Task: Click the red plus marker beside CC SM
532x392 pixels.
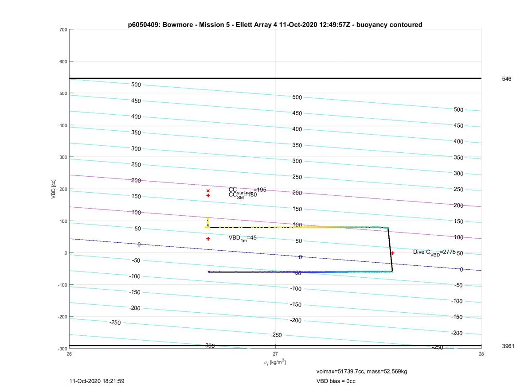Action: (x=208, y=195)
